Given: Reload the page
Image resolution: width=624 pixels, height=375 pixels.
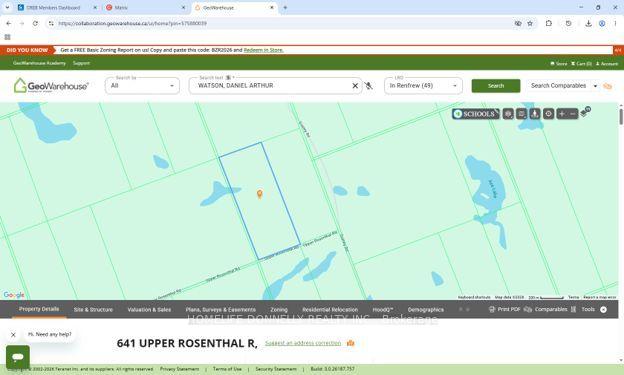Looking at the screenshot, I should point(35,23).
